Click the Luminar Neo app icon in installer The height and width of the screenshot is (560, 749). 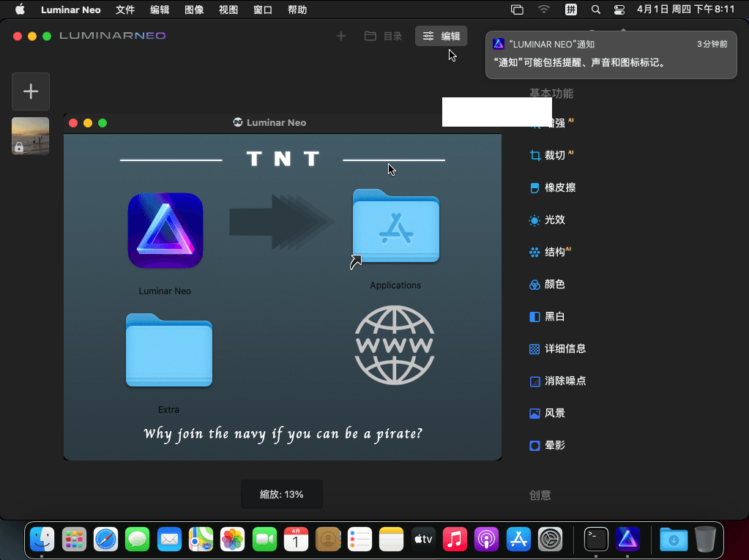pyautogui.click(x=165, y=231)
